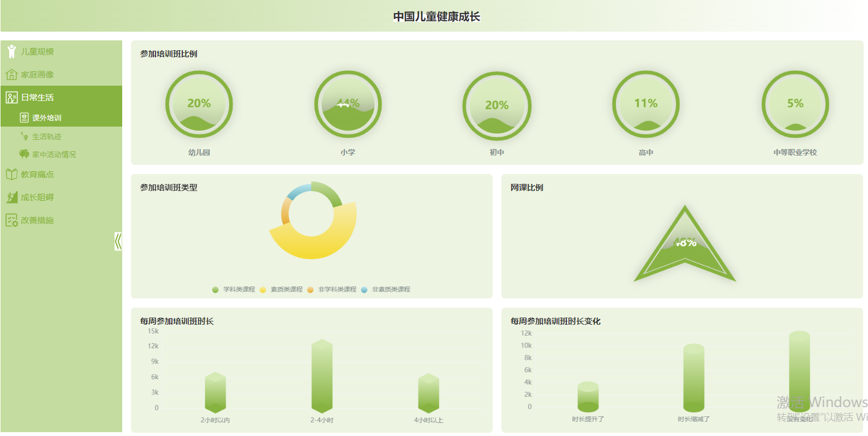Open the 生活轨迹 submenu item

pos(61,136)
